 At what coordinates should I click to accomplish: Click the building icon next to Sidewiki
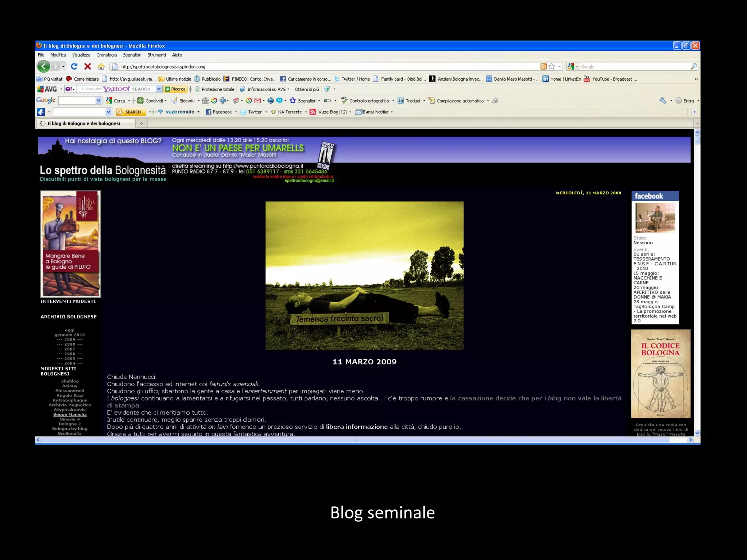(205, 101)
